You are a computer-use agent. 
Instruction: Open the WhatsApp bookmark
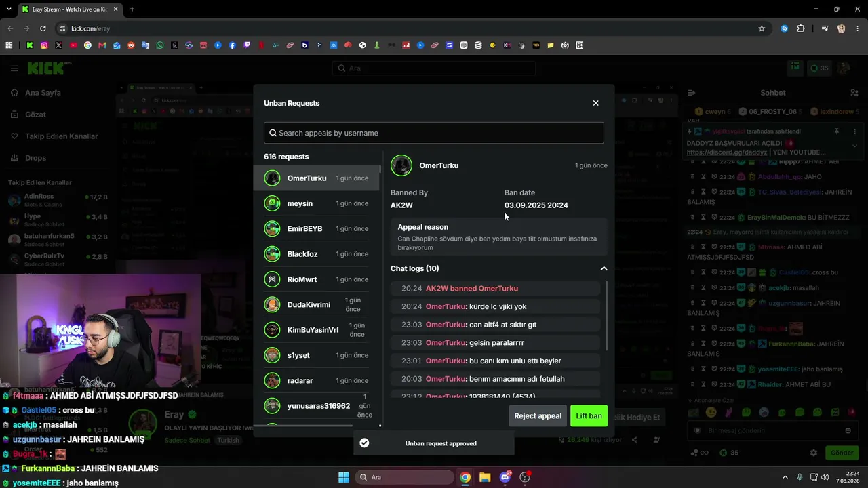click(x=160, y=45)
